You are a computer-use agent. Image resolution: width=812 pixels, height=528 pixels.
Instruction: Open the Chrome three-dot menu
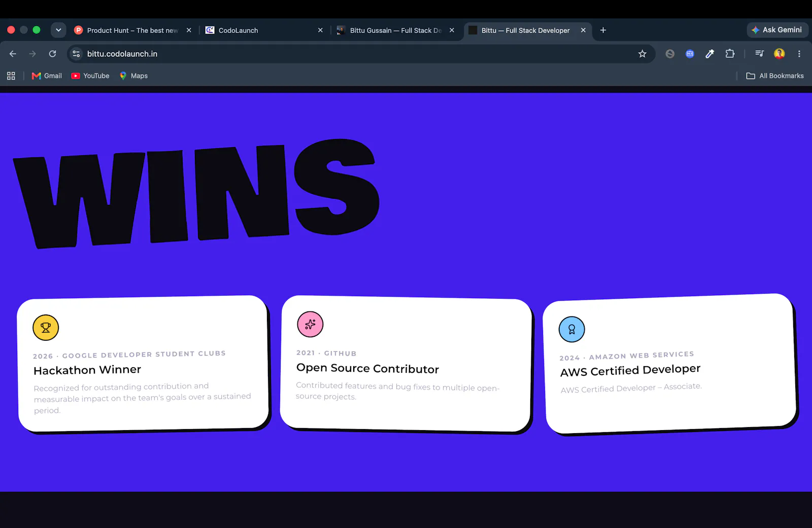tap(799, 54)
